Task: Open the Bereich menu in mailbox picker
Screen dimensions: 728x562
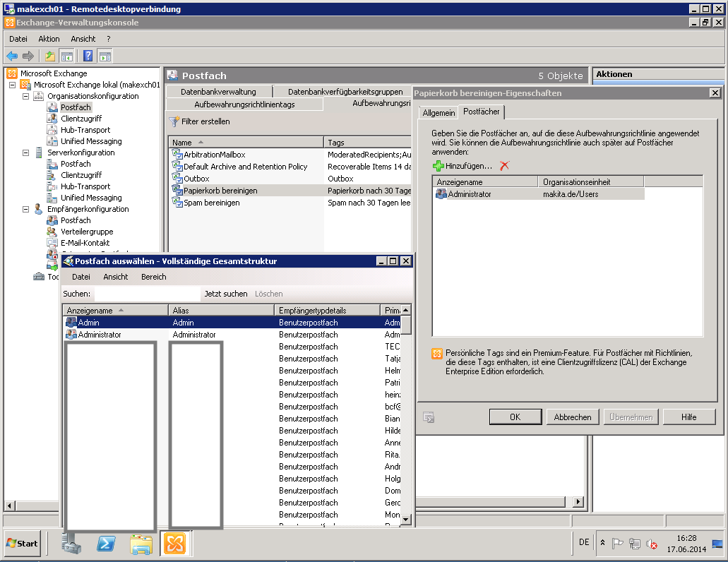Action: (x=154, y=277)
